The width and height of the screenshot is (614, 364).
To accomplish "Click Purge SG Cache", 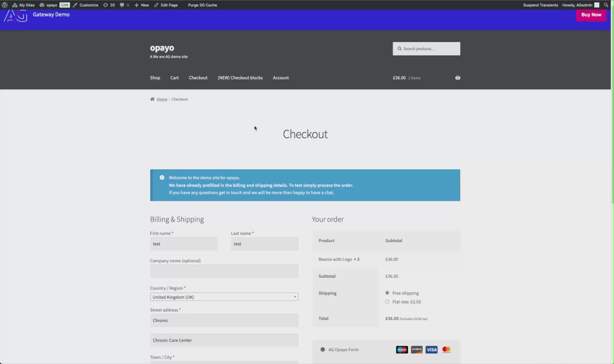I will pos(202,5).
